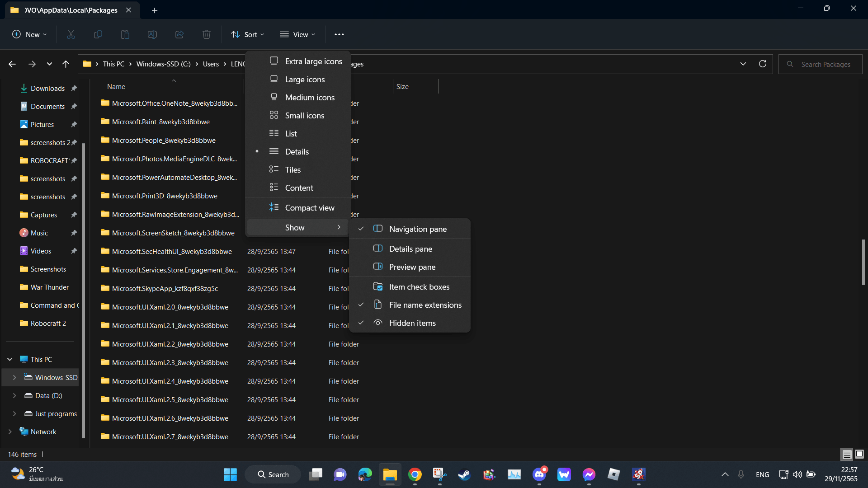Choose Compact view from the View menu
The image size is (868, 488).
(309, 207)
